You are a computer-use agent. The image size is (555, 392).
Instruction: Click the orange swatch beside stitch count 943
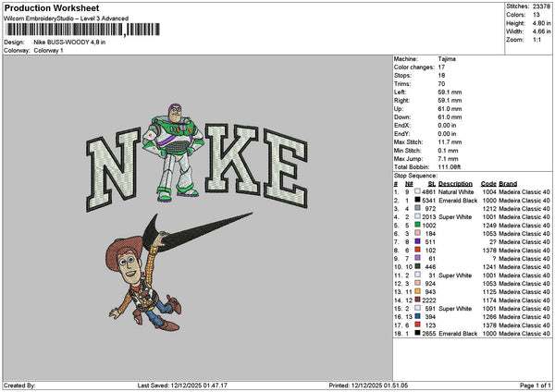click(x=418, y=291)
